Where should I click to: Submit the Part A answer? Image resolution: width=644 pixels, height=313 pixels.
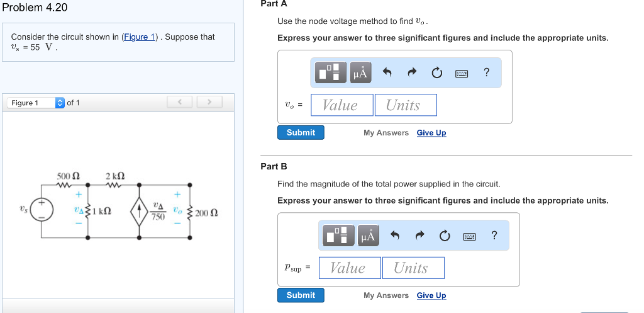click(301, 132)
